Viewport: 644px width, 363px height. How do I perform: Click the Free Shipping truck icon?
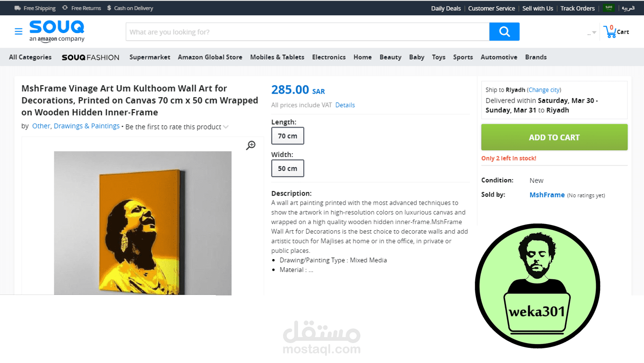tap(17, 8)
